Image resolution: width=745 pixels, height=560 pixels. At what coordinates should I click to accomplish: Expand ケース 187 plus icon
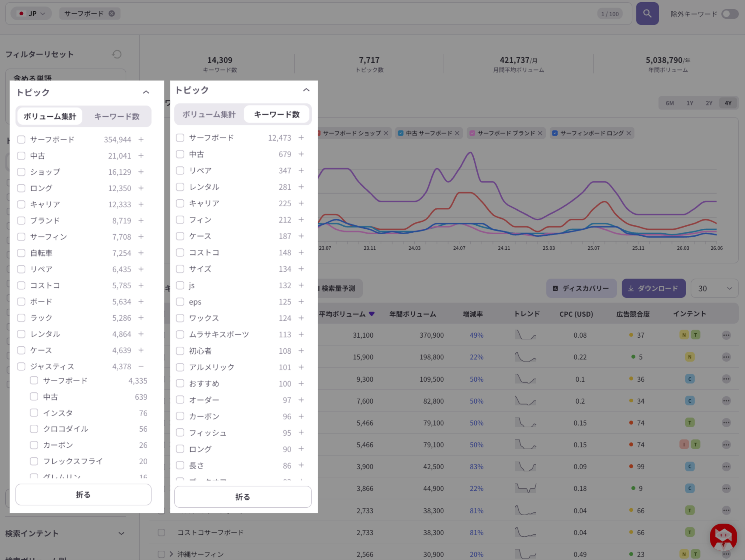click(x=301, y=236)
